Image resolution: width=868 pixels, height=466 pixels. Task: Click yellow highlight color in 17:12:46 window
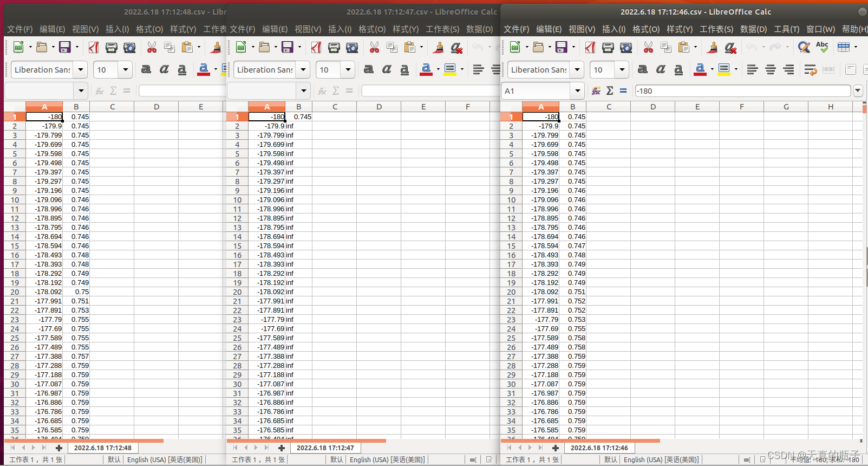[724, 69]
